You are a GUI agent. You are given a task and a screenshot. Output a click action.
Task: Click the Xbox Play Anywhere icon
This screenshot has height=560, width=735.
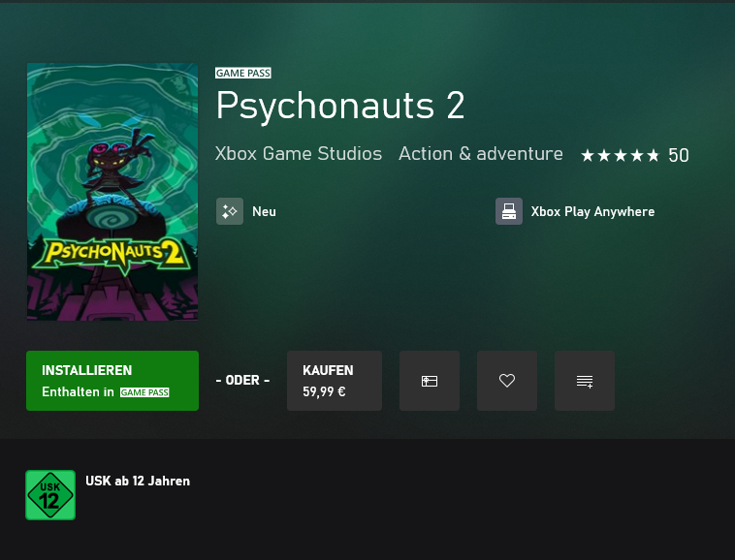tap(509, 211)
